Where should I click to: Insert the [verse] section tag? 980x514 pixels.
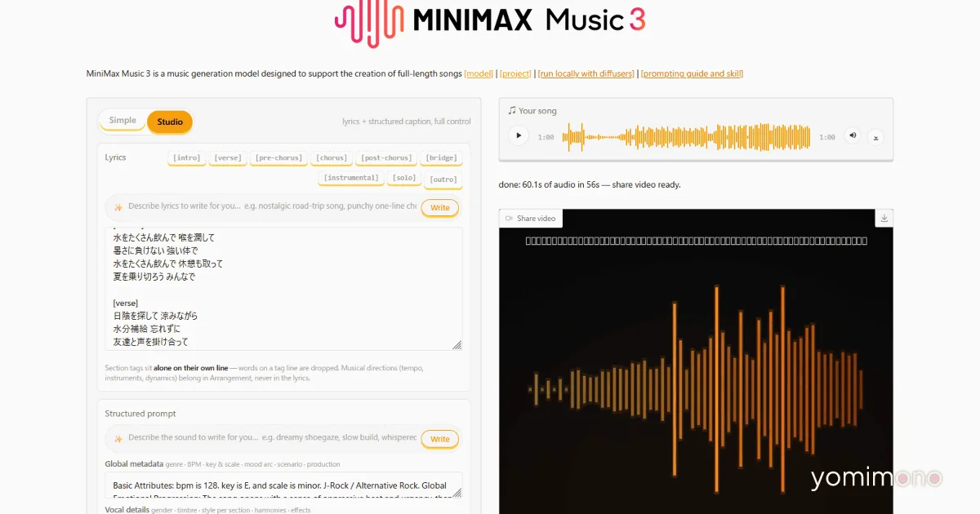pyautogui.click(x=228, y=157)
